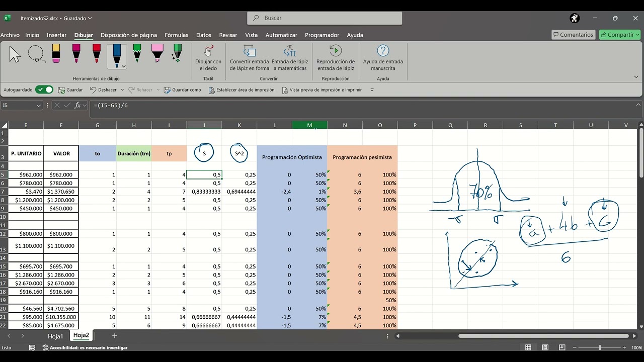Screen dimensions: 644x362
Task: Choose the red pen
Action: point(96,54)
